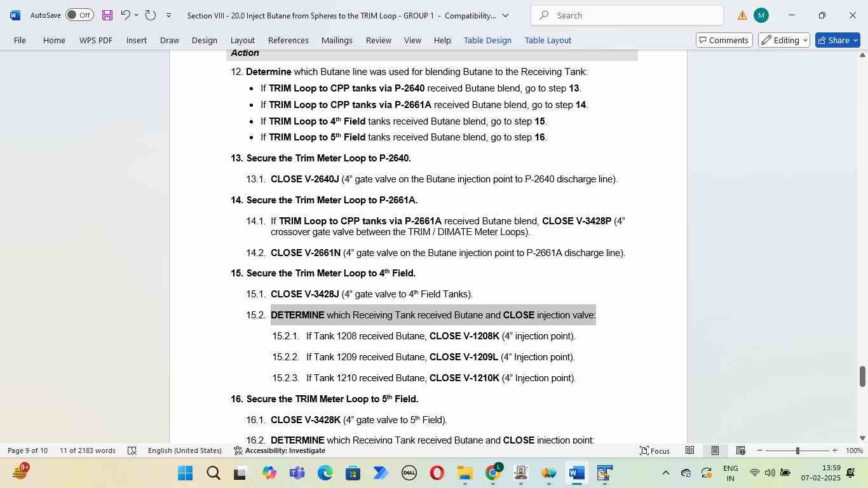Customize the Quick Access Toolbar

(x=168, y=15)
